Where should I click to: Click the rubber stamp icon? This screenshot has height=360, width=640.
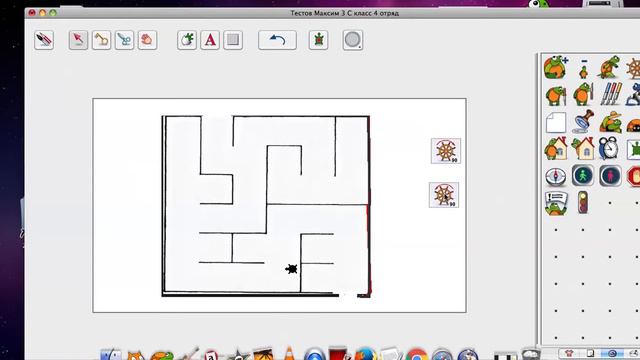point(583,121)
